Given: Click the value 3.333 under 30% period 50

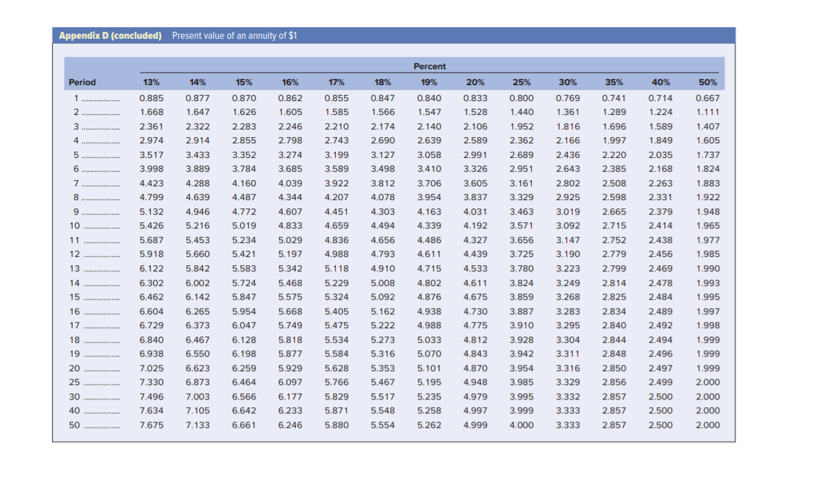Looking at the screenshot, I should click(568, 425).
